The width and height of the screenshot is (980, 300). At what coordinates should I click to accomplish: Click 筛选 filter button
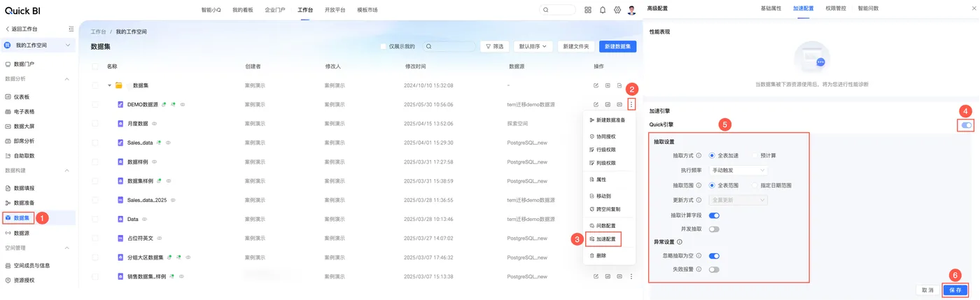pos(494,46)
